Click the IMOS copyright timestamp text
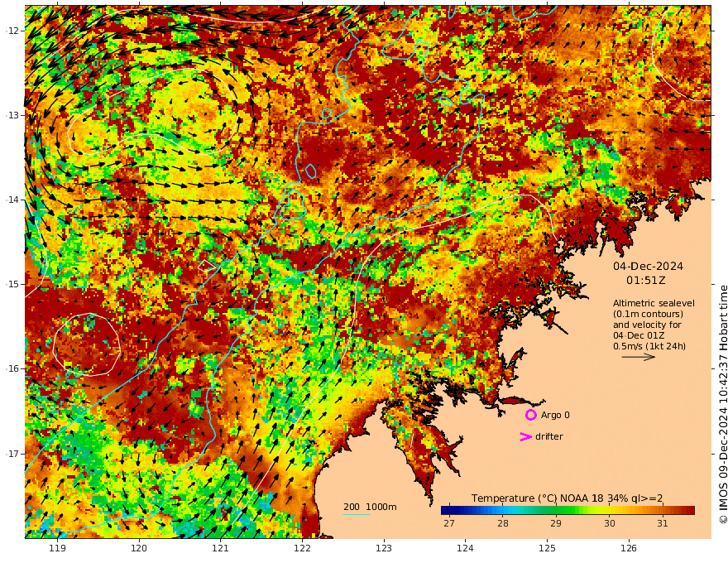The height and width of the screenshot is (563, 728). (x=722, y=404)
